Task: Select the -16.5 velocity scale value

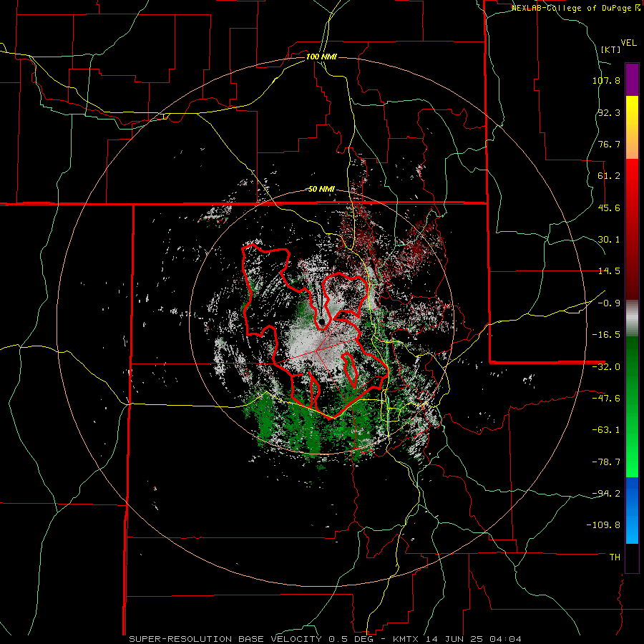Action: click(x=606, y=335)
